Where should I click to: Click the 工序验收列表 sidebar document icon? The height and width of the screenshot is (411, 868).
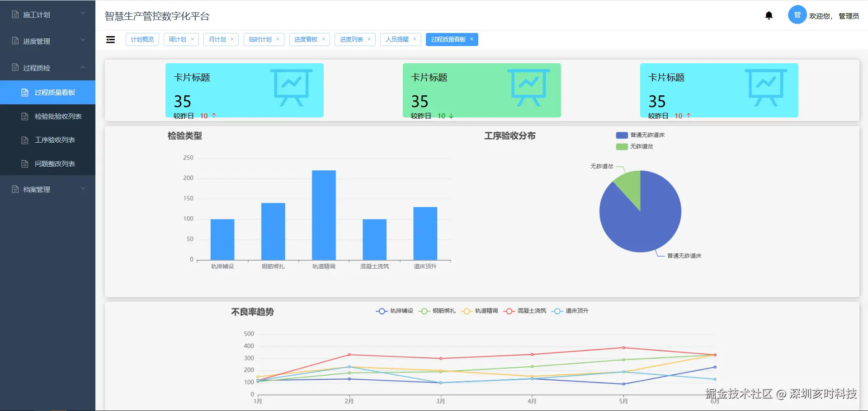point(25,140)
